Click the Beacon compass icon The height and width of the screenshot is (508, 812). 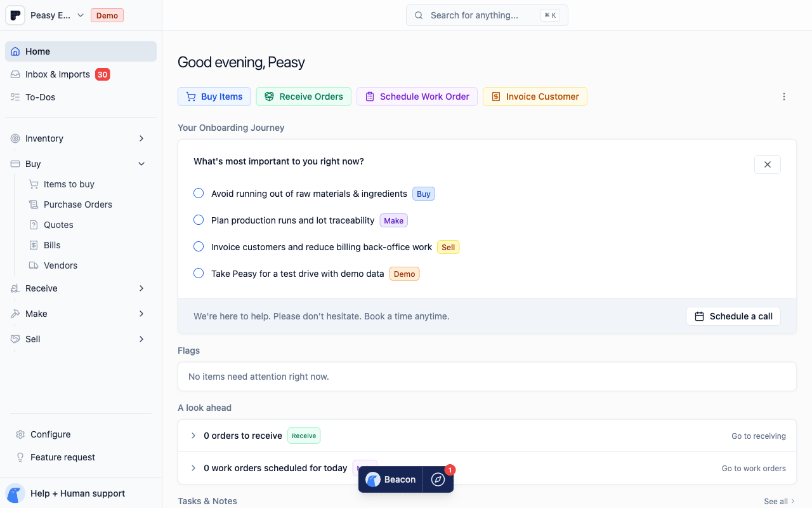coord(438,479)
